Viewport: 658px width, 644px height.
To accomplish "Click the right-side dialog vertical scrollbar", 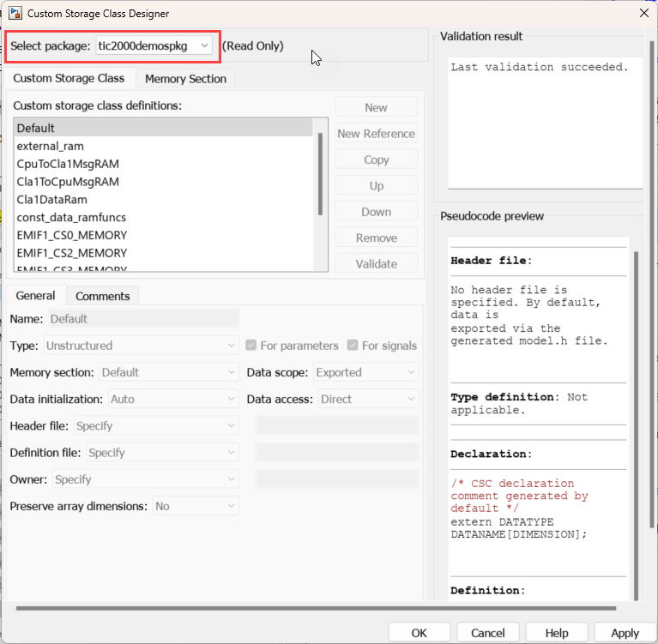I will click(652, 284).
